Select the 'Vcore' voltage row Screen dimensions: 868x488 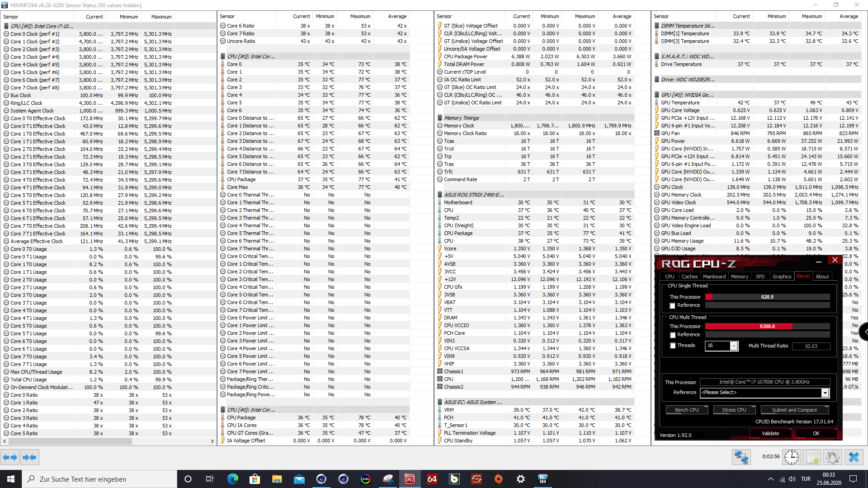534,249
